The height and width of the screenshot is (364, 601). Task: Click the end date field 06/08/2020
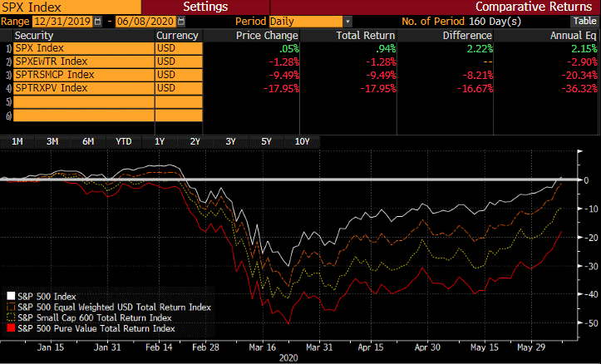(145, 22)
